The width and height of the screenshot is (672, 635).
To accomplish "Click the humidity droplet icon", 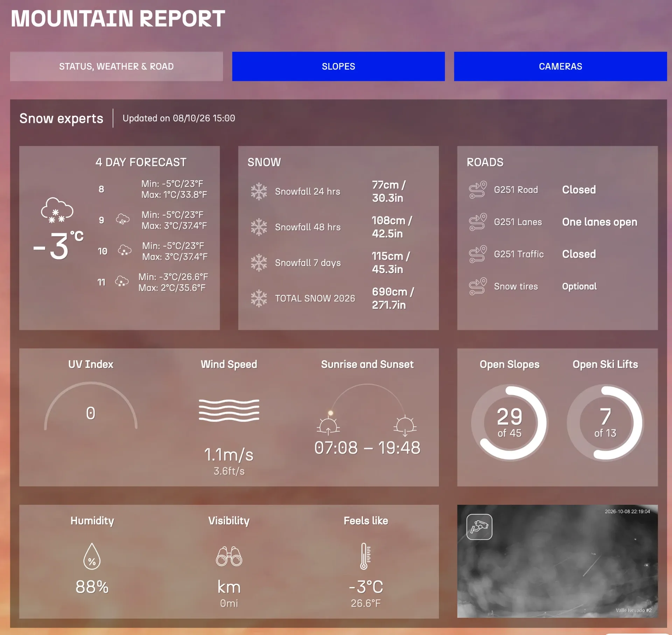I will click(92, 556).
